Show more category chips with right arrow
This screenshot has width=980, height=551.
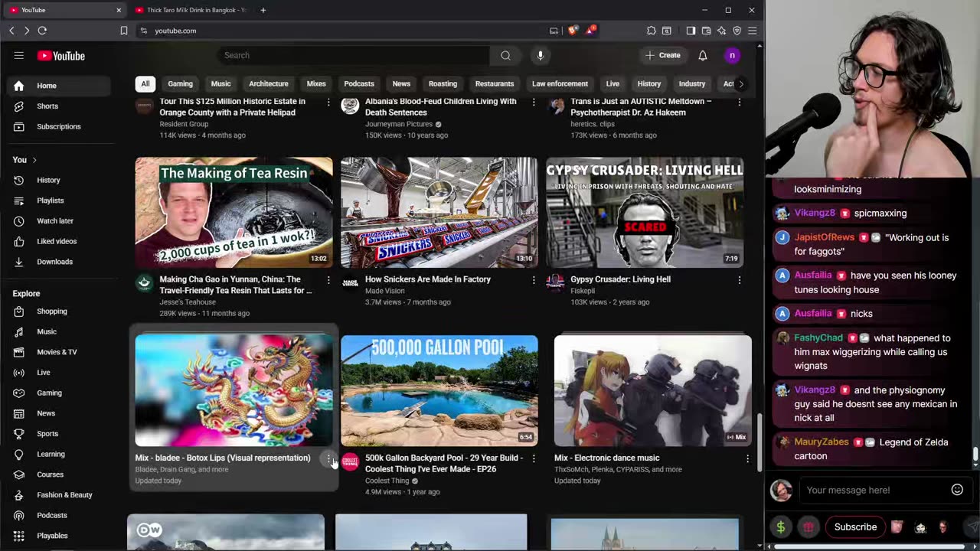(x=740, y=83)
